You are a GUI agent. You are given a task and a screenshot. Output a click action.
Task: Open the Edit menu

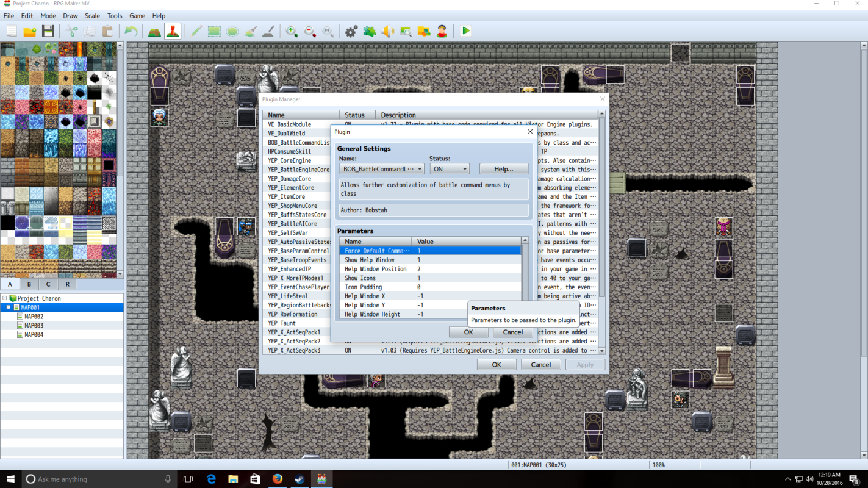pos(27,16)
